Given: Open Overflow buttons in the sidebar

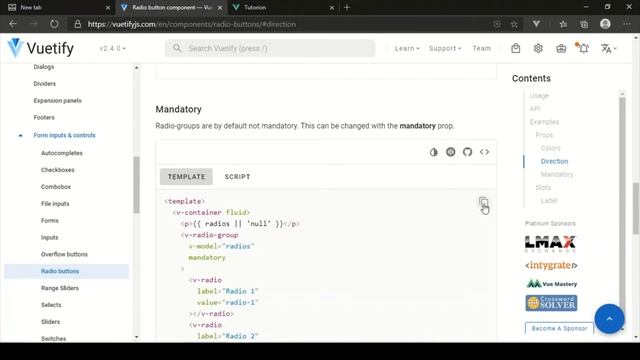Looking at the screenshot, I should tap(64, 254).
